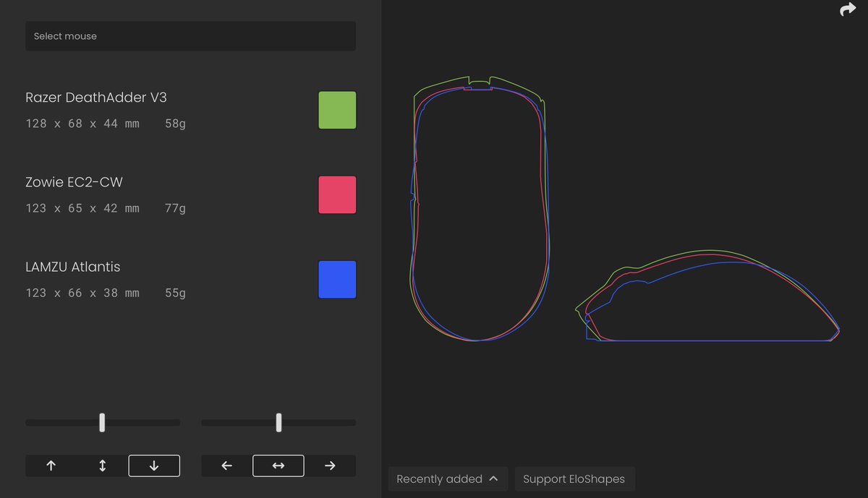
Task: Align mice left with left arrow
Action: tap(226, 466)
